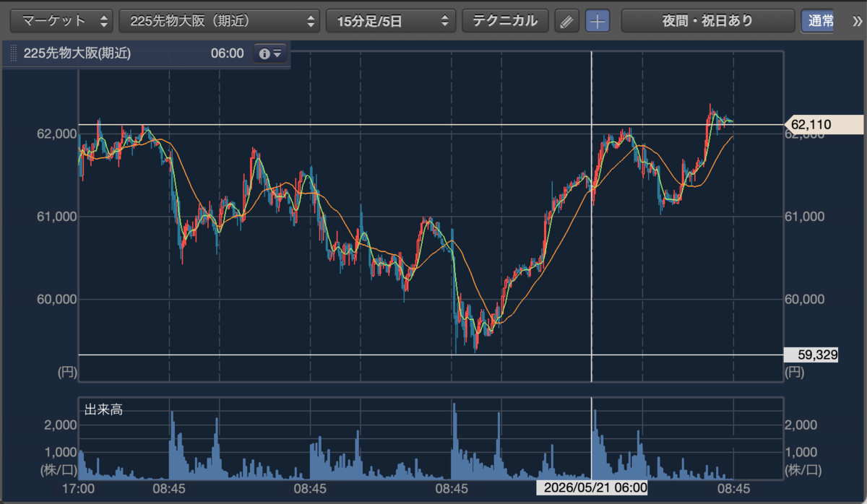This screenshot has height=504, width=867.
Task: Expand toolbar overflow double chevron
Action: click(857, 20)
